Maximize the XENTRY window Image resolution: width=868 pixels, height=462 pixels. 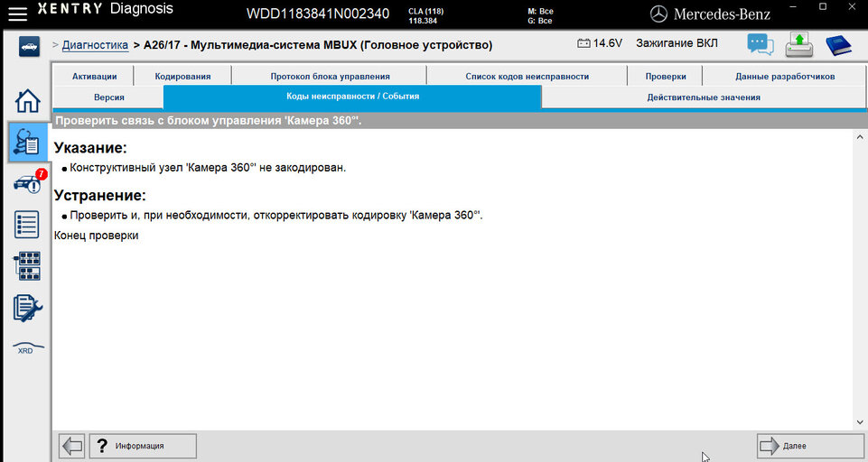(823, 7)
